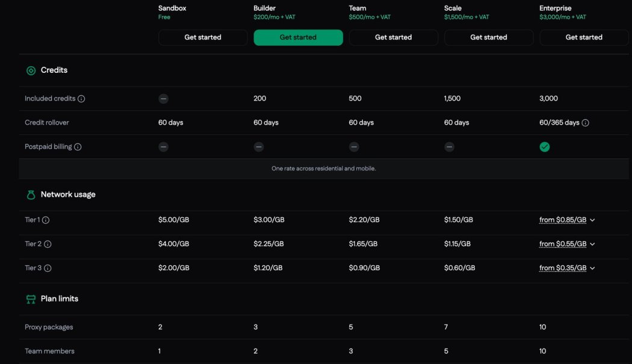The image size is (632, 364).
Task: Click the Credit rollover row label
Action: [47, 123]
